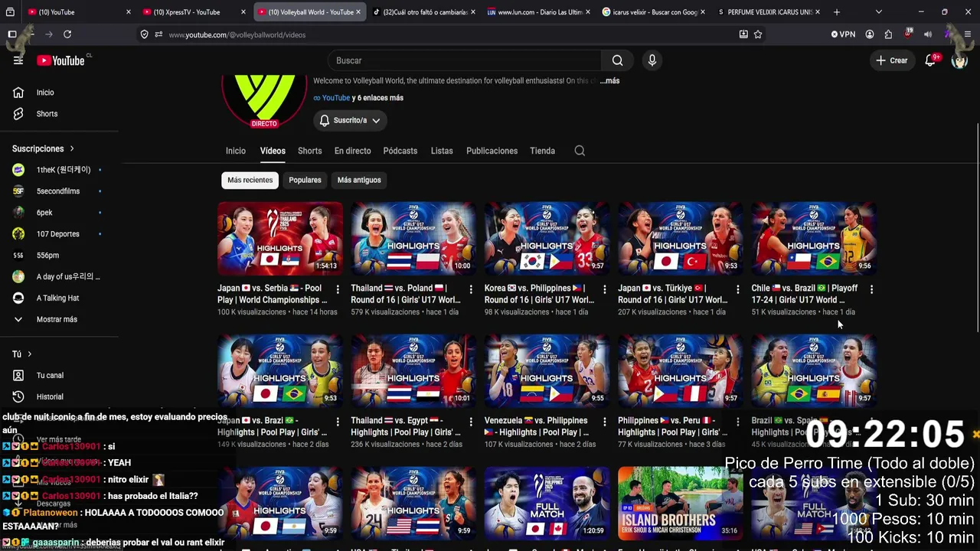Open the Island Brothers video thumbnail

[680, 503]
